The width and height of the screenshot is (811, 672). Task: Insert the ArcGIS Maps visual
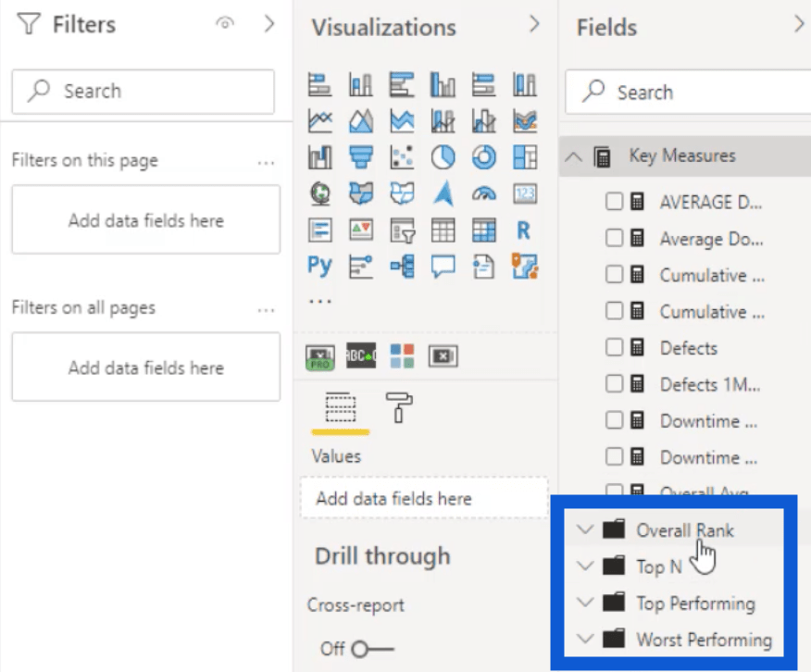(x=524, y=267)
